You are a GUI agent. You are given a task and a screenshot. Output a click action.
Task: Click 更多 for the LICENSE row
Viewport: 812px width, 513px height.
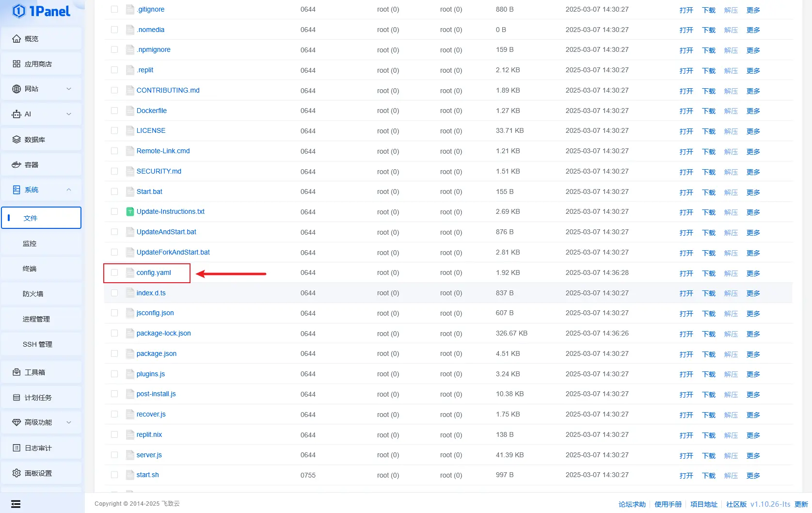[753, 131]
